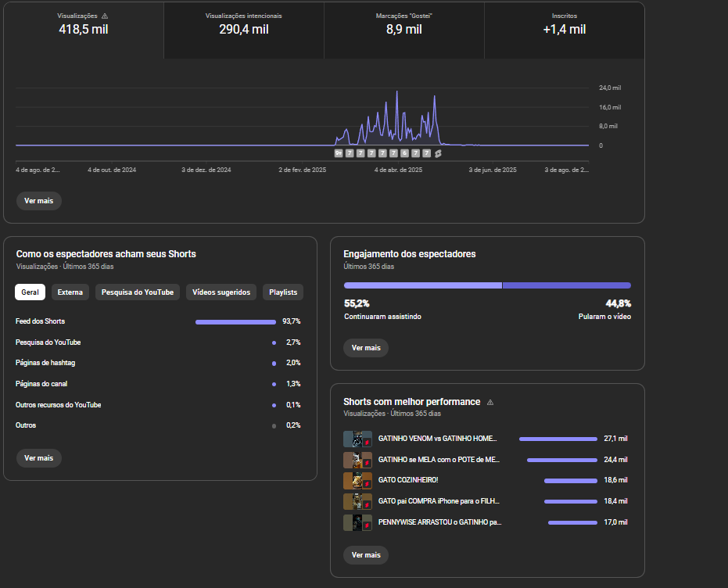Viewport: 728px width, 588px height.
Task: Click the Engajamento dos espectadores heading
Action: (x=410, y=254)
